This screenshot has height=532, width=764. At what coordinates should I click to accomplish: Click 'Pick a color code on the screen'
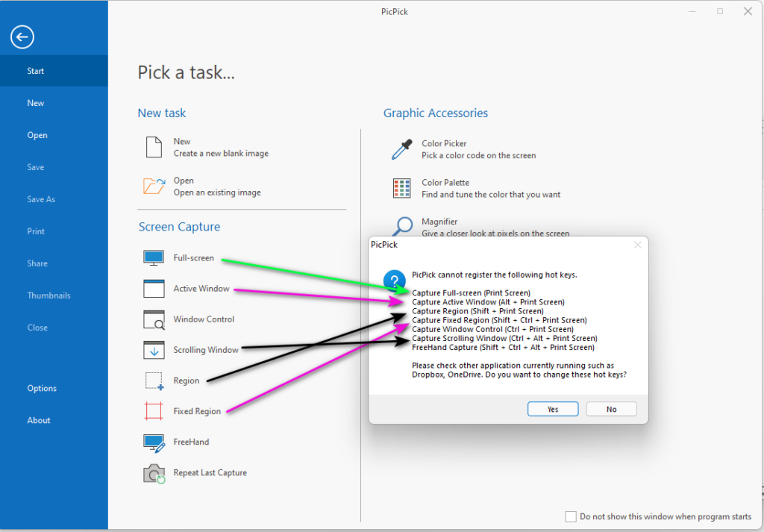pos(478,155)
